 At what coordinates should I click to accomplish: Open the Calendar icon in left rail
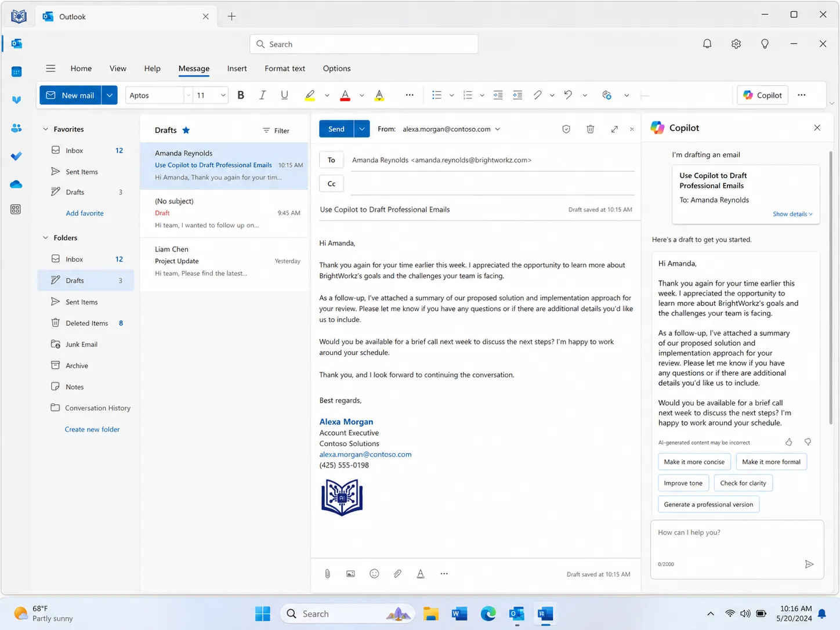[x=16, y=72]
